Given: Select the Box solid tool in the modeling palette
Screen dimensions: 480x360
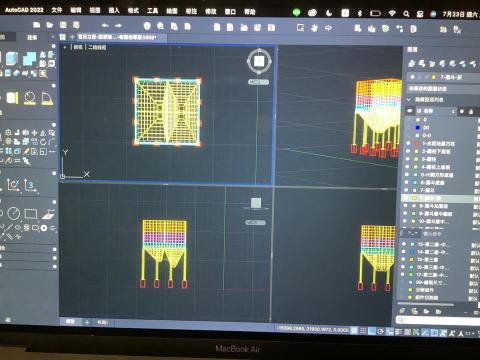Looking at the screenshot, I should click(x=12, y=58).
